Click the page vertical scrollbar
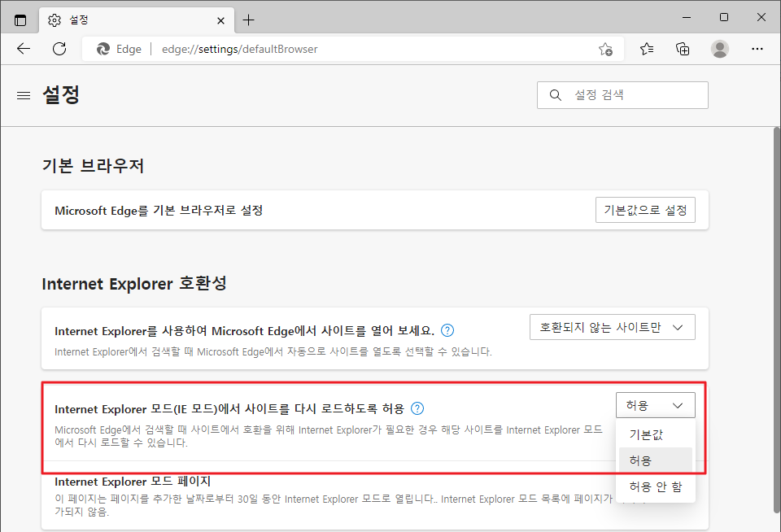 point(776,319)
